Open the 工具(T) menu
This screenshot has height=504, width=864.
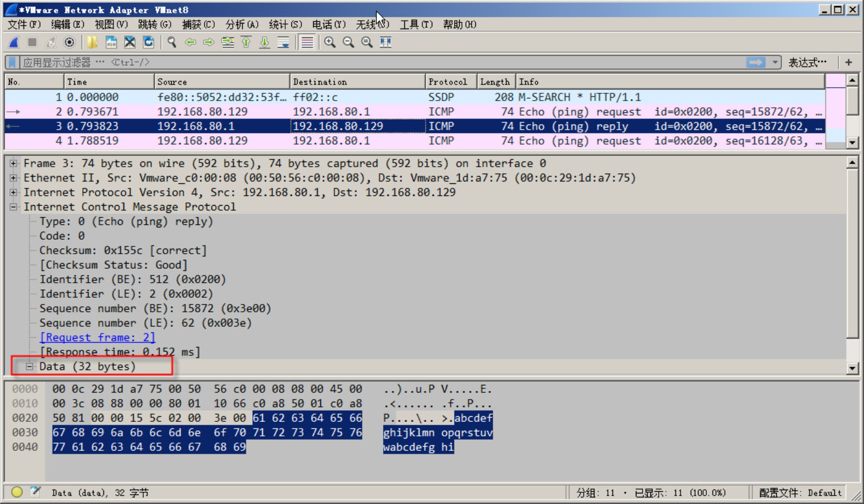[417, 25]
